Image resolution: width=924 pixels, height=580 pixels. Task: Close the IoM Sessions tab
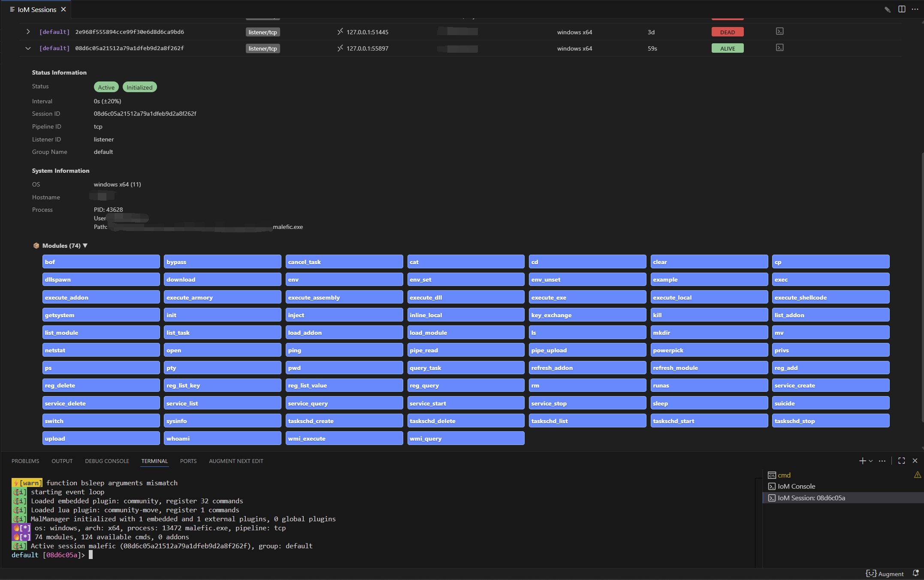pyautogui.click(x=63, y=9)
